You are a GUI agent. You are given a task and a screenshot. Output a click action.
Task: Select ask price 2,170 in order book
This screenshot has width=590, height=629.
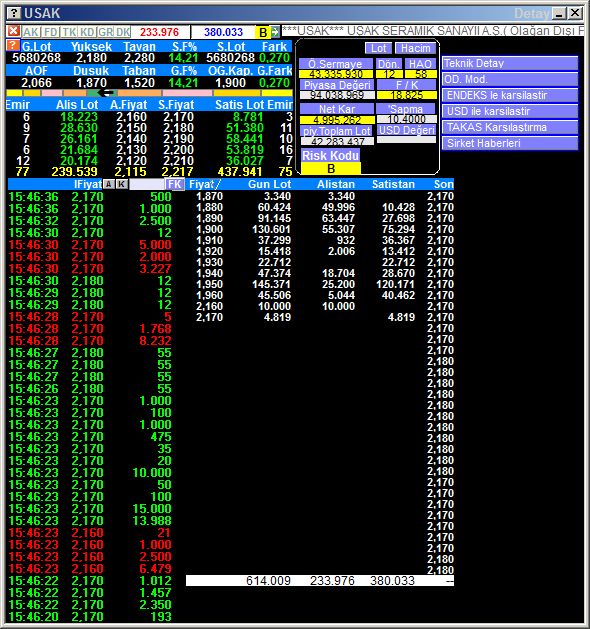(x=178, y=117)
